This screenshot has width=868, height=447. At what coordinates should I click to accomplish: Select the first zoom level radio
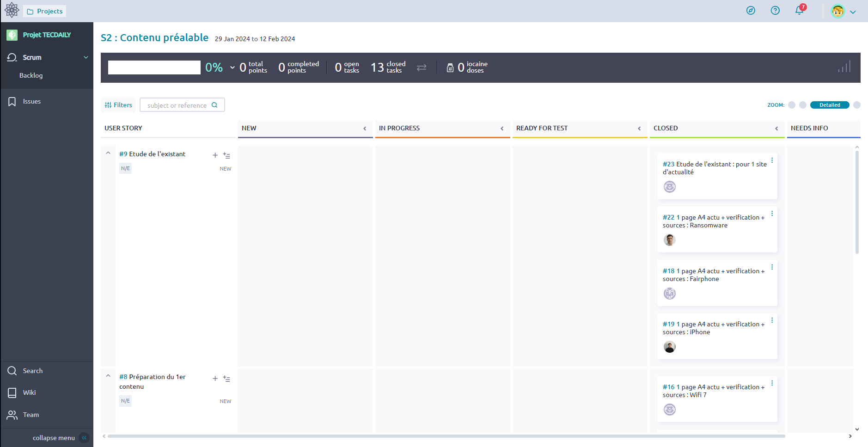pos(792,105)
